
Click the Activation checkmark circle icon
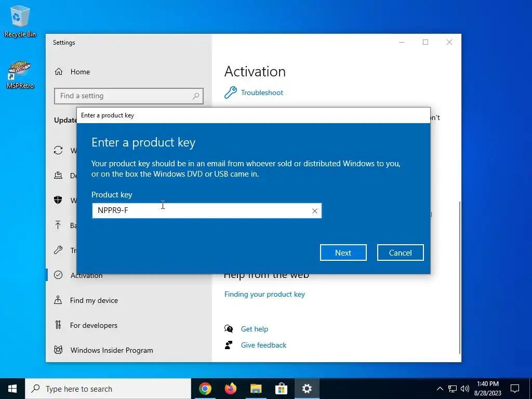click(x=58, y=275)
